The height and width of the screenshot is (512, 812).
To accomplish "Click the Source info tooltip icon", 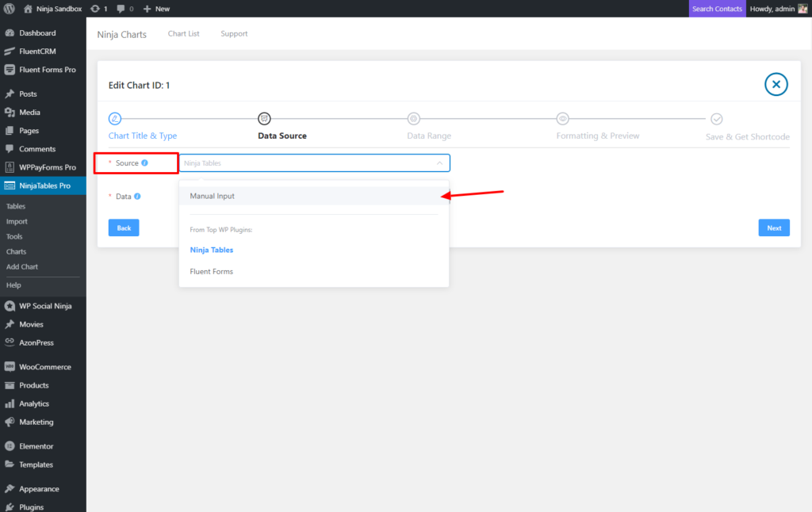I will 145,163.
